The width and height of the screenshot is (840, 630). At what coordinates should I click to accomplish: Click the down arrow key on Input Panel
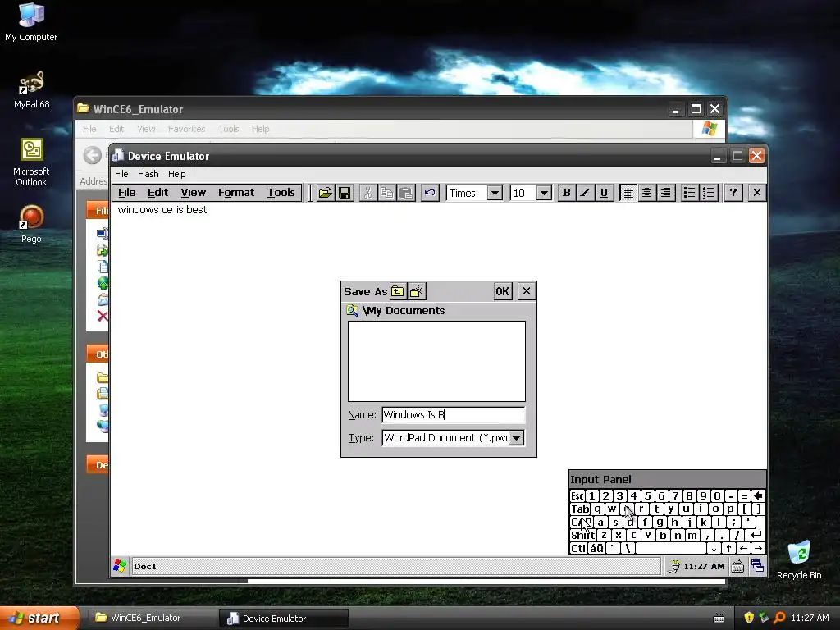click(714, 548)
